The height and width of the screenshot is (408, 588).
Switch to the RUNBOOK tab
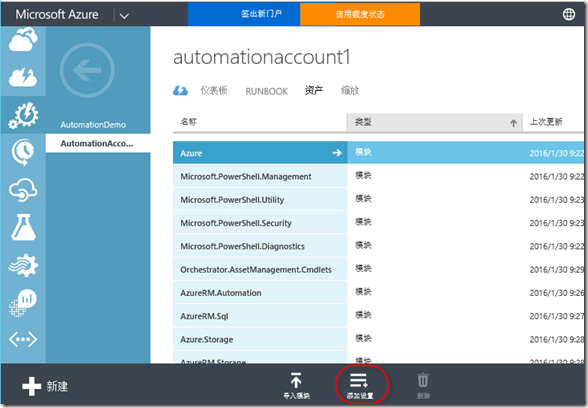click(267, 91)
